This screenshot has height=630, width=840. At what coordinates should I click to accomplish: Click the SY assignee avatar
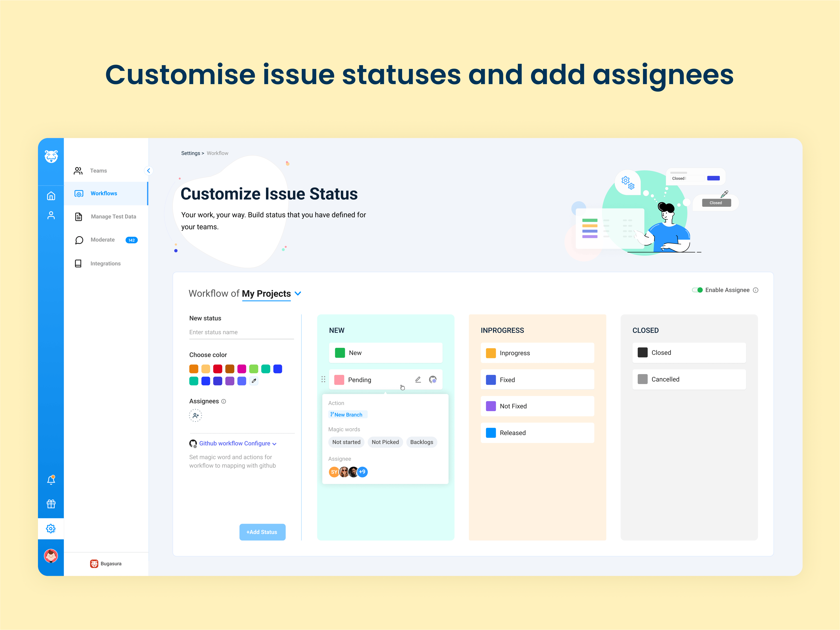pos(334,472)
